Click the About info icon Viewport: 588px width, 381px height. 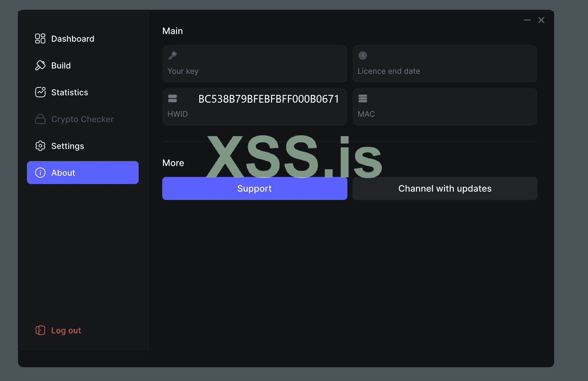click(40, 173)
